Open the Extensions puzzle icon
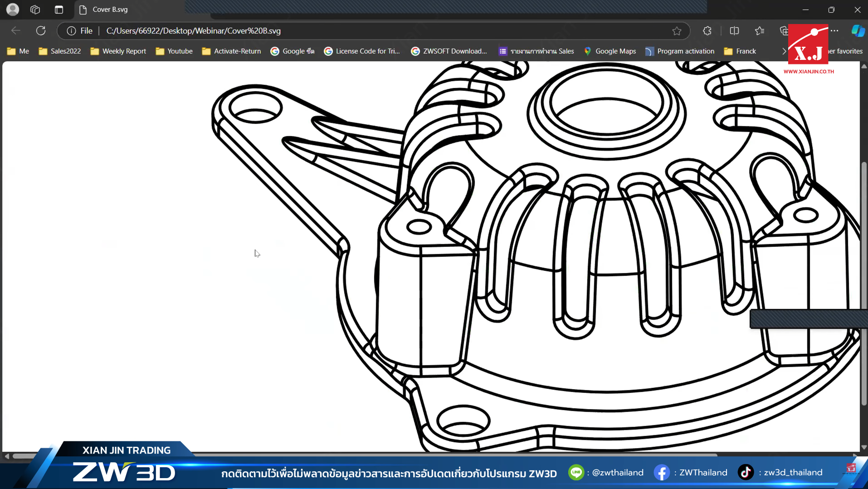Image resolution: width=868 pixels, height=489 pixels. 707,31
